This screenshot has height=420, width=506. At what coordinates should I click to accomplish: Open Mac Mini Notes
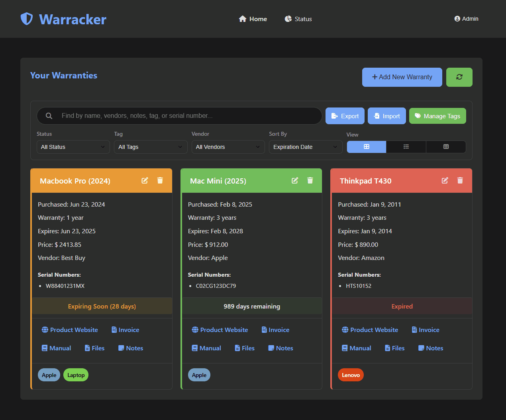point(281,348)
